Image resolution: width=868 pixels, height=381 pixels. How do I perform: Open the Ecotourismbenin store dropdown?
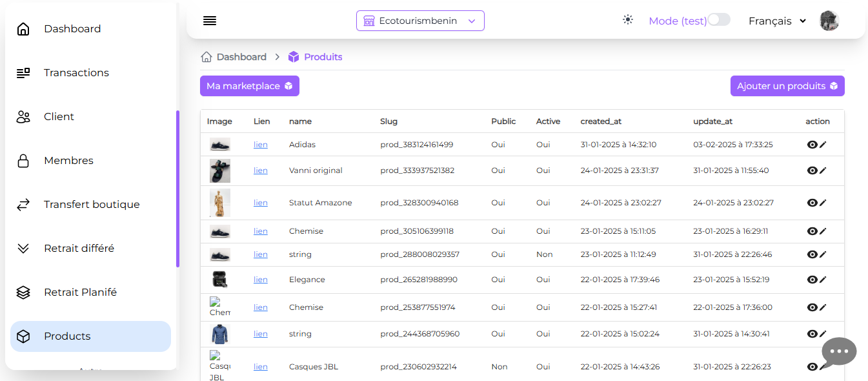click(x=420, y=21)
